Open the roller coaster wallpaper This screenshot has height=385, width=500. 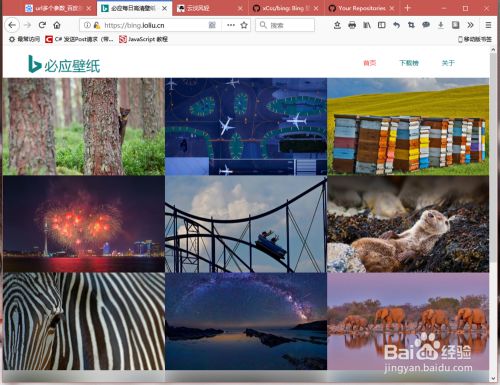pos(246,224)
